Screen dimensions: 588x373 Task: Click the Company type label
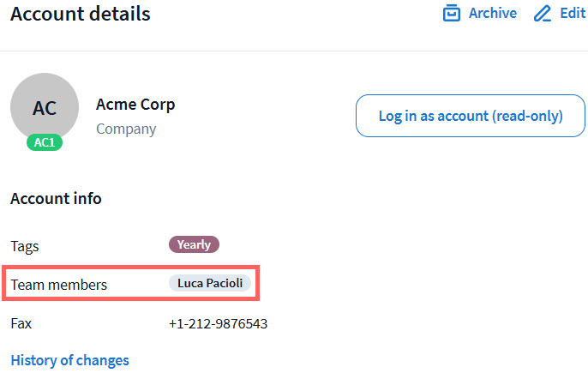coord(126,129)
